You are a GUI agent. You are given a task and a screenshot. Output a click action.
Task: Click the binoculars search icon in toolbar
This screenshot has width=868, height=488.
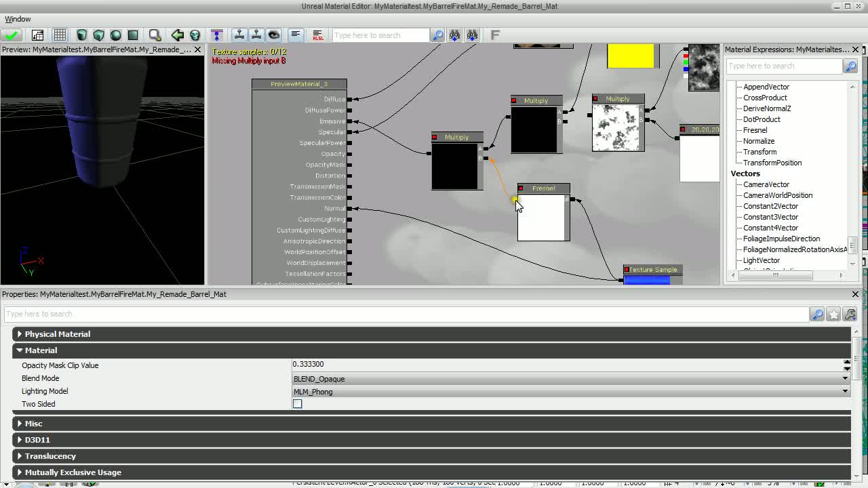tap(455, 35)
